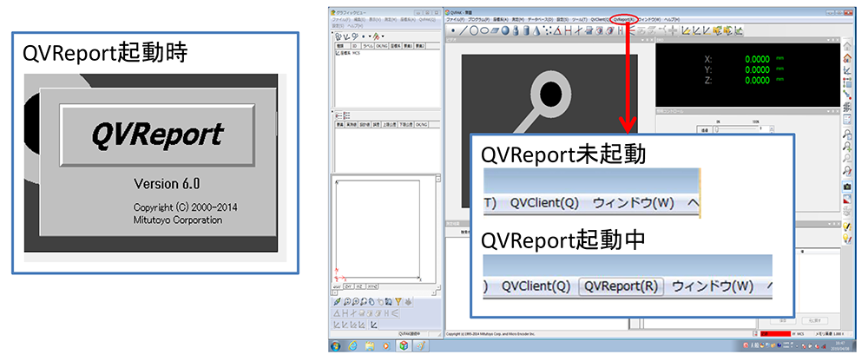Open データベース(D) menu in QVPAK window
Image resolution: width=868 pixels, height=361 pixels.
pyautogui.click(x=540, y=19)
